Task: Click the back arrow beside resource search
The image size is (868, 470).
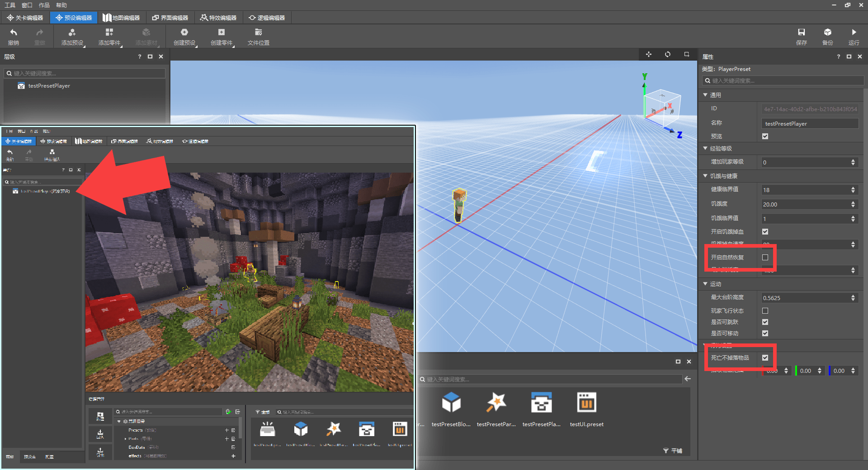Action: 688,379
